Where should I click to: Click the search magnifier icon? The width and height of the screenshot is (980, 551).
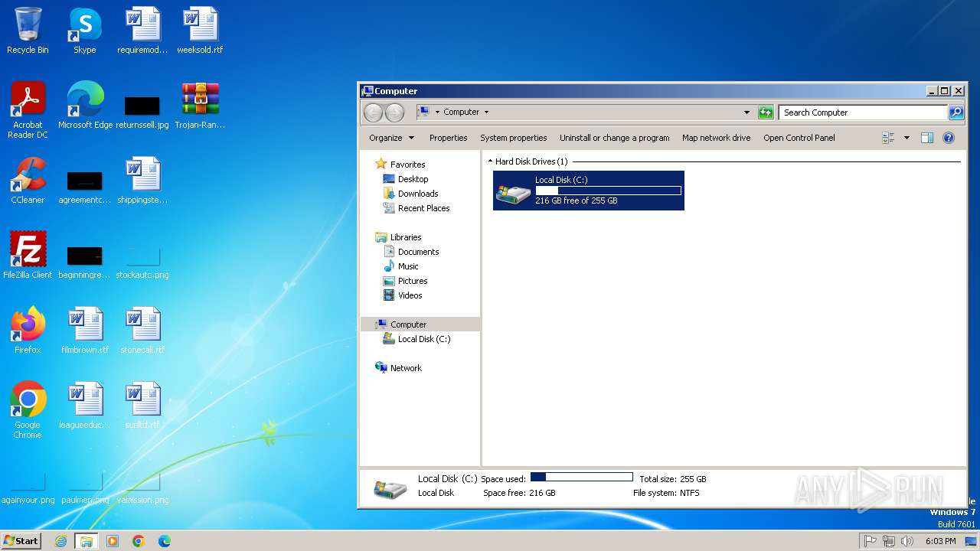956,112
